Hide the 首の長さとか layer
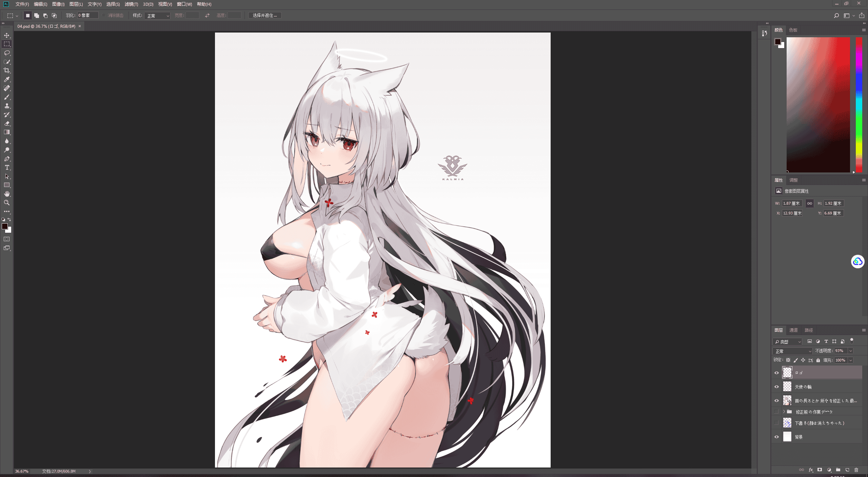Image resolution: width=868 pixels, height=477 pixels. tap(776, 400)
